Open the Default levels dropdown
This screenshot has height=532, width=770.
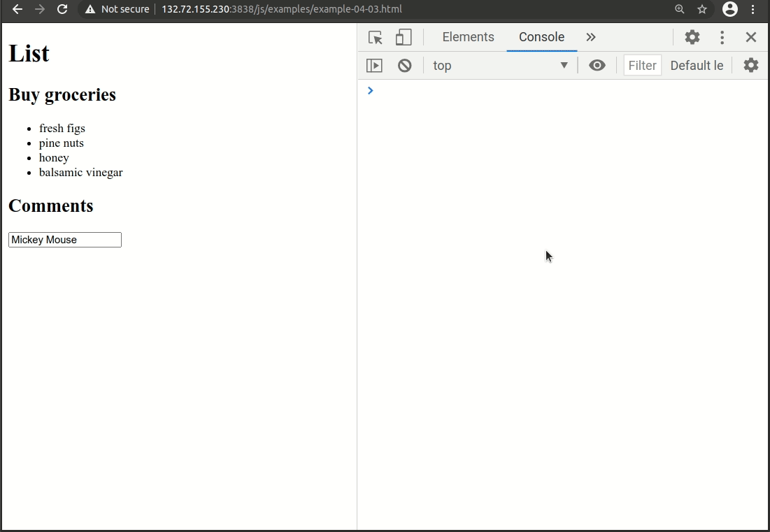(x=697, y=65)
